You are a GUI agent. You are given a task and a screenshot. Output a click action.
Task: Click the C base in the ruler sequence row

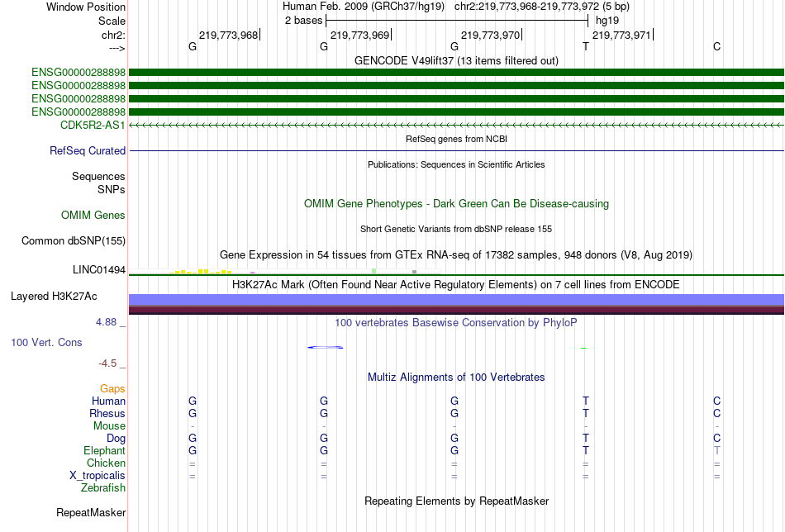click(717, 46)
